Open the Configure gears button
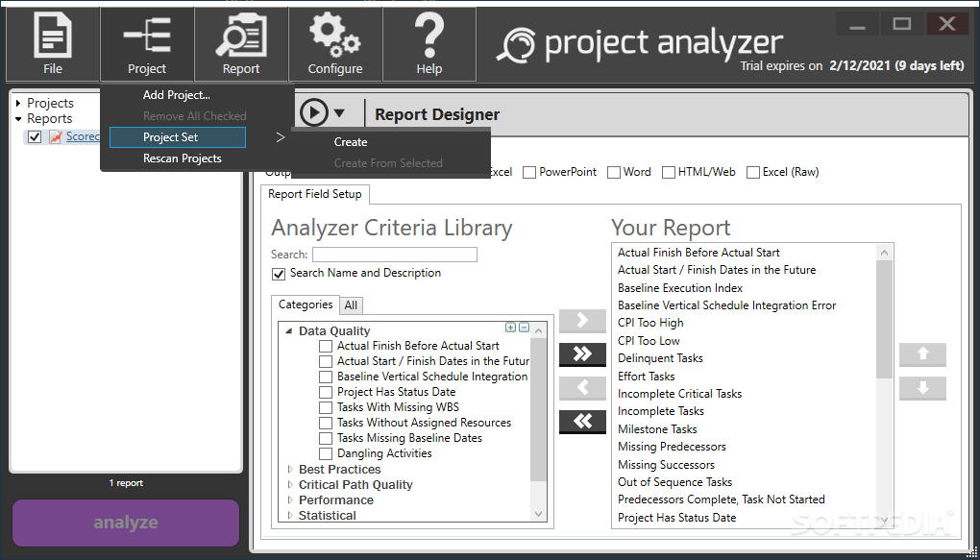The height and width of the screenshot is (560, 980). coord(335,44)
